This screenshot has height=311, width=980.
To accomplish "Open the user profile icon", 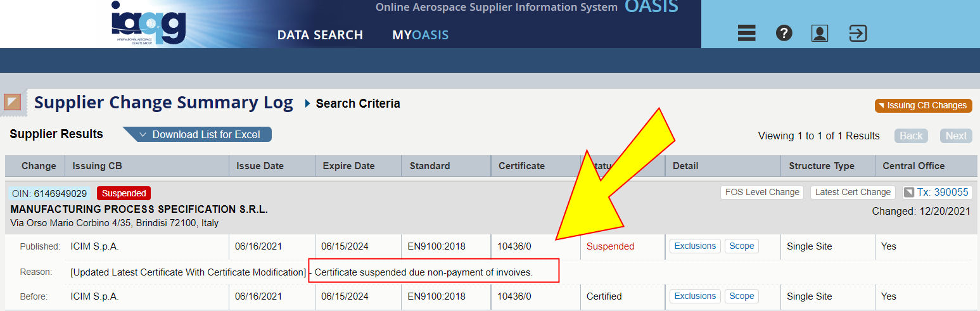I will point(820,33).
